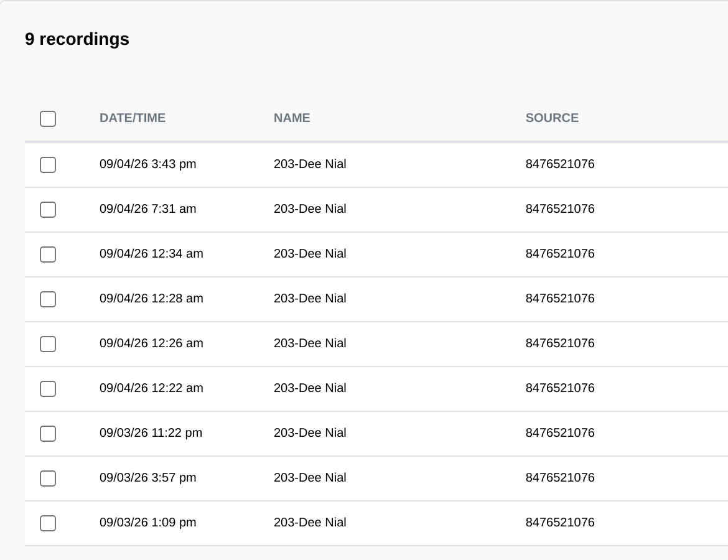Click date '09/04/26 7:31 am'
This screenshot has height=560, width=728.
[x=147, y=209]
